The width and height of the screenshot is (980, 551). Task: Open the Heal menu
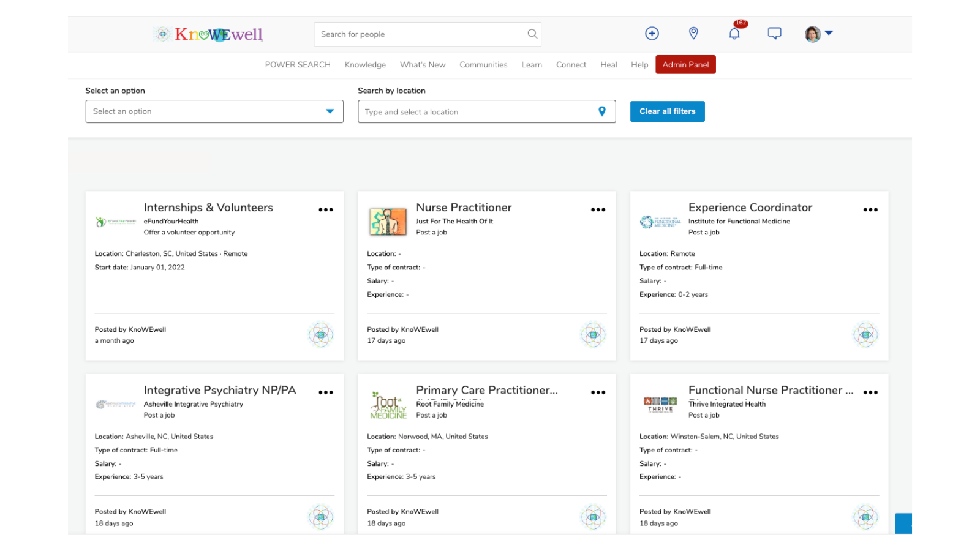point(608,64)
